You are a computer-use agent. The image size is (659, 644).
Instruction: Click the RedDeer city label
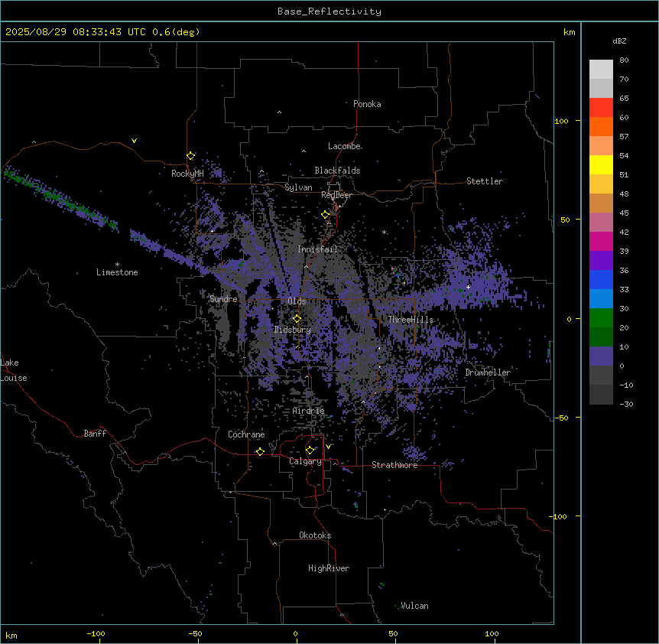[336, 195]
